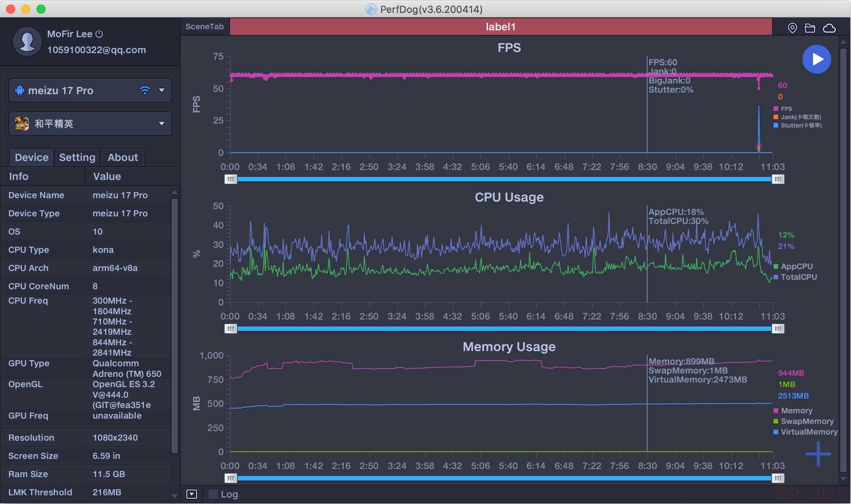Click charts area scroll down arrow
This screenshot has height=504, width=851.
pos(843,479)
